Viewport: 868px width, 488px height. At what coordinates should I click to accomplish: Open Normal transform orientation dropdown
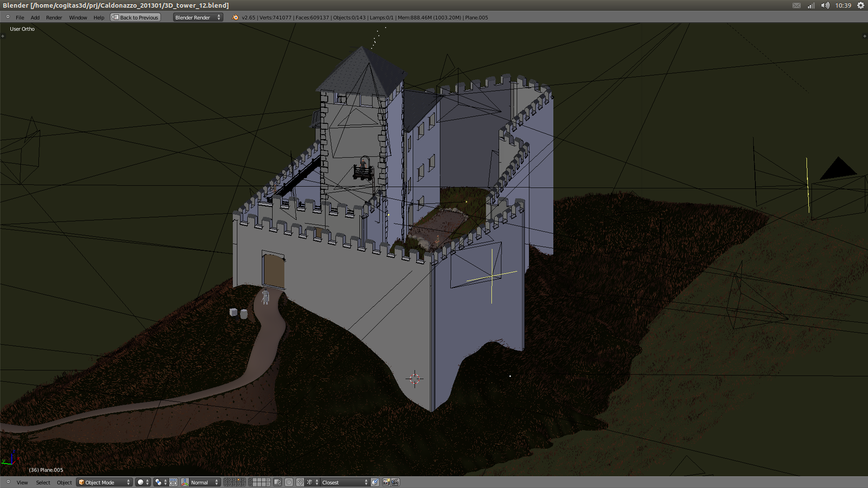pos(204,482)
